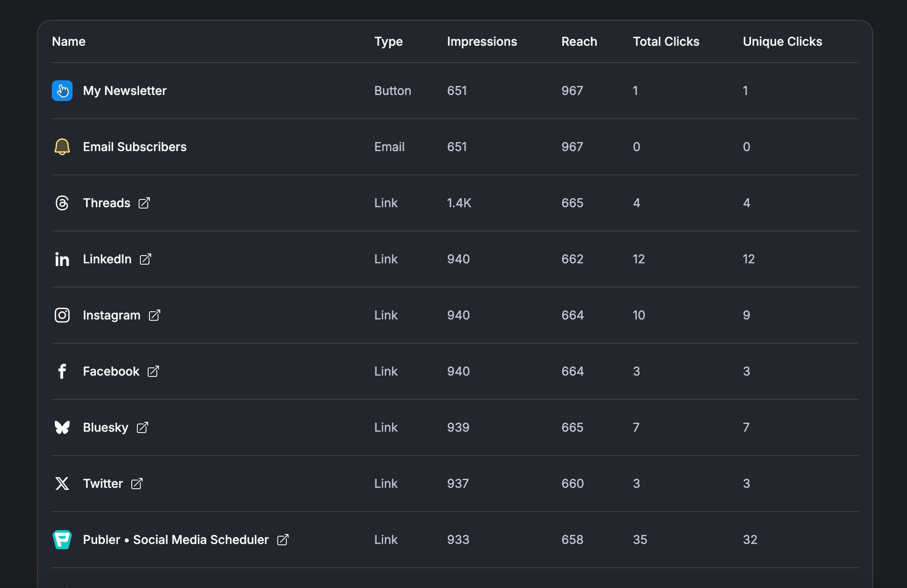Open the Instagram external link icon
The image size is (907, 588).
pos(155,315)
